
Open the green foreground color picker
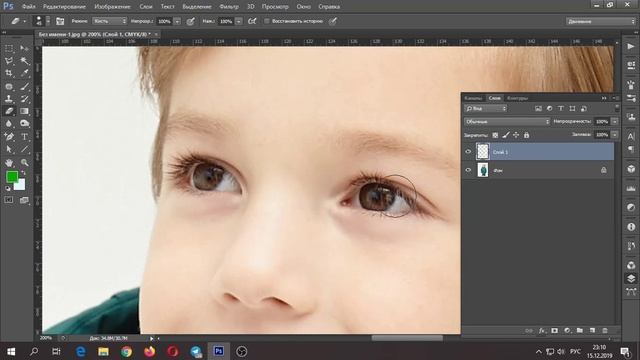point(12,177)
